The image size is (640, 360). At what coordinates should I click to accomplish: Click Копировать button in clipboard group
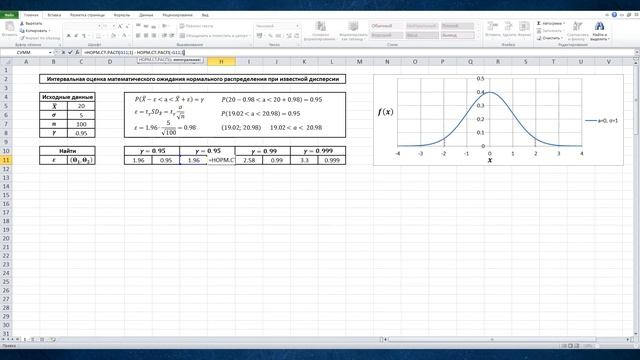35,31
